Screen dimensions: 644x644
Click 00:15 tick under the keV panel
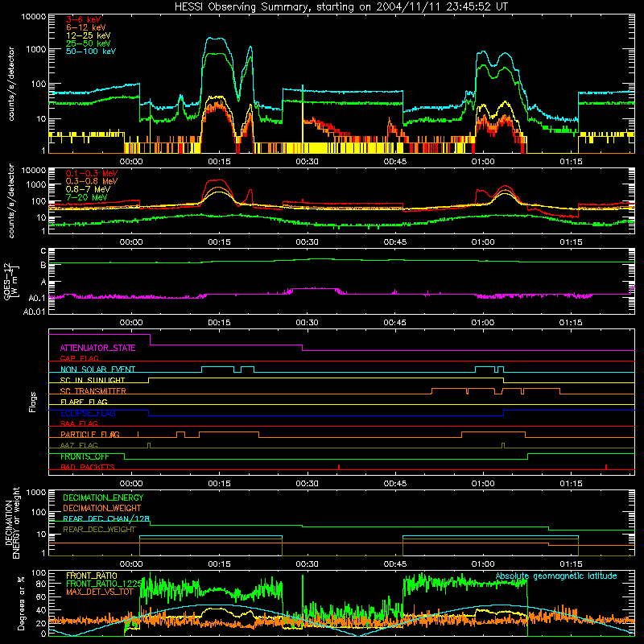coord(219,162)
